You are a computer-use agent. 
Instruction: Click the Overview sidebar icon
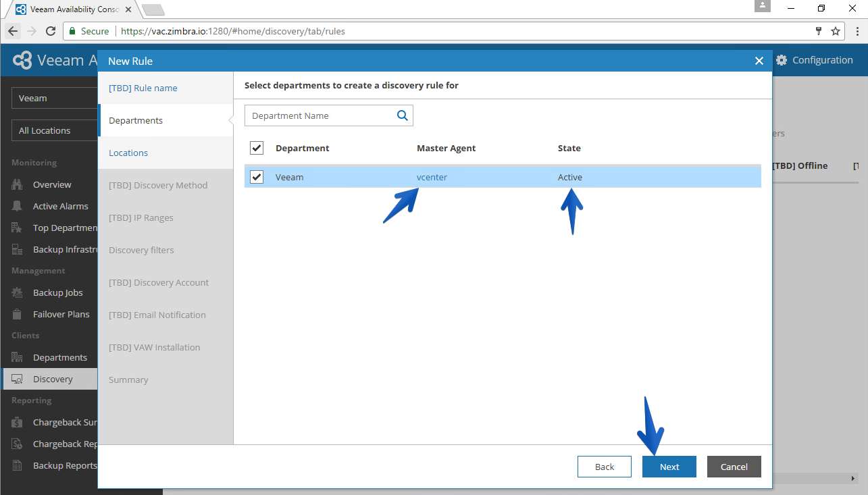18,184
